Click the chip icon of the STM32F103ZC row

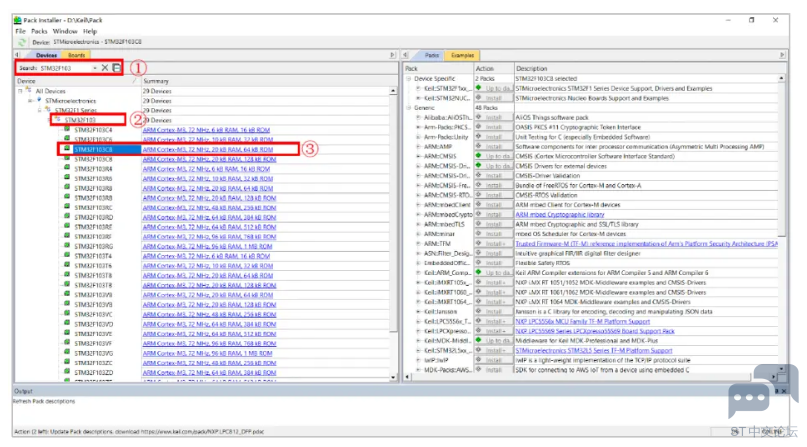[67, 362]
